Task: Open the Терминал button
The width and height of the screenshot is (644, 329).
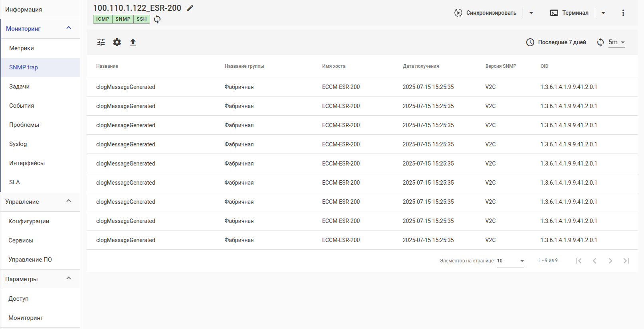Action: 569,13
